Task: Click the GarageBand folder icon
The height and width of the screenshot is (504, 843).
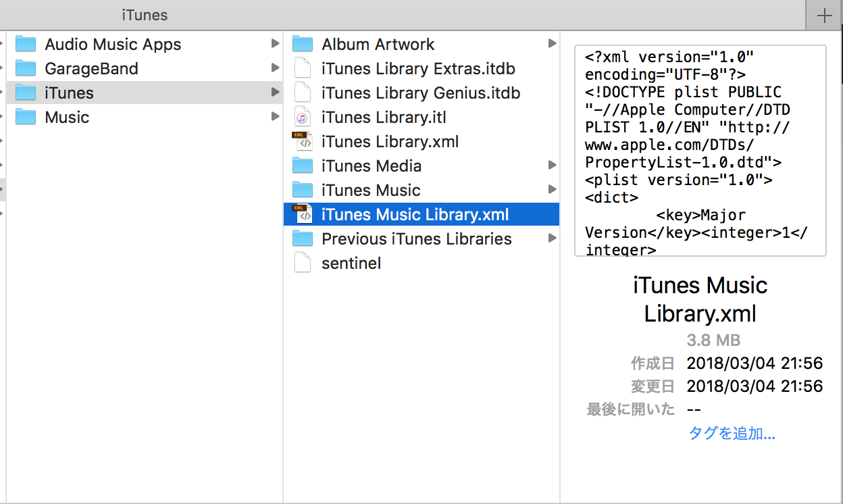Action: click(26, 69)
